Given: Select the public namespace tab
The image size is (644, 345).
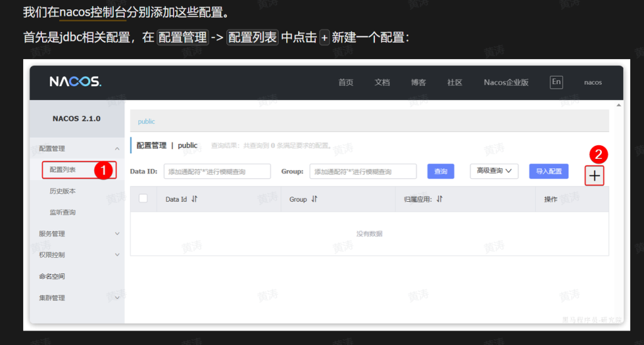Looking at the screenshot, I should click(147, 121).
